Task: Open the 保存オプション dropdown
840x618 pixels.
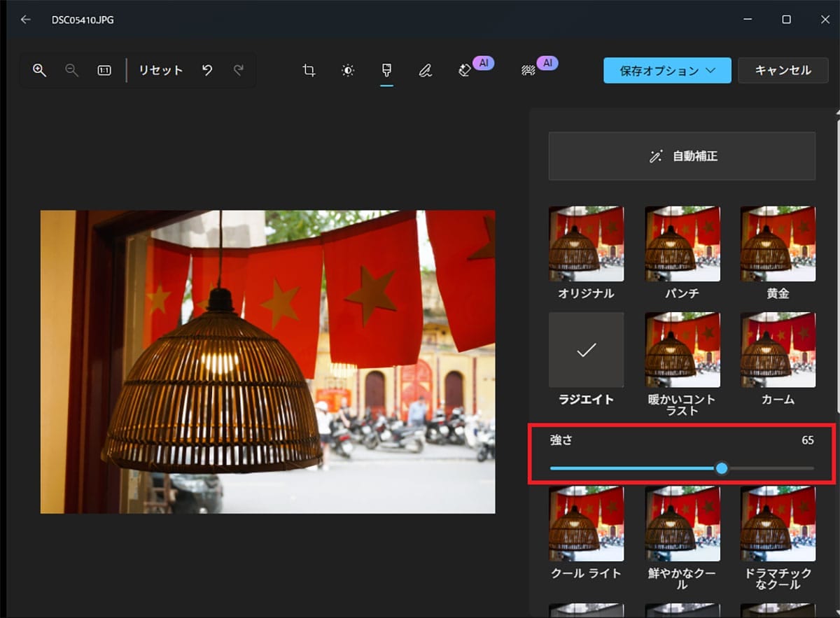Action: pyautogui.click(x=666, y=70)
